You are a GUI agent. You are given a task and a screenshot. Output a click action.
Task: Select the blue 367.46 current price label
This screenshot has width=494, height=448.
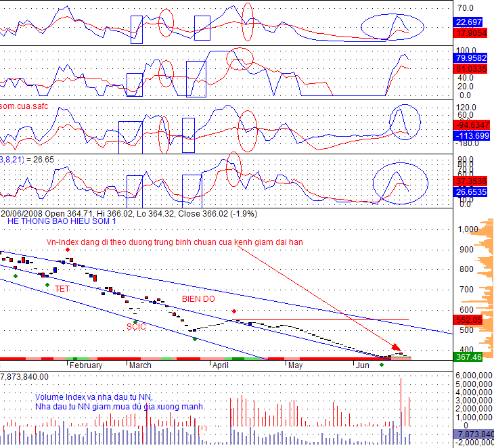(x=470, y=356)
